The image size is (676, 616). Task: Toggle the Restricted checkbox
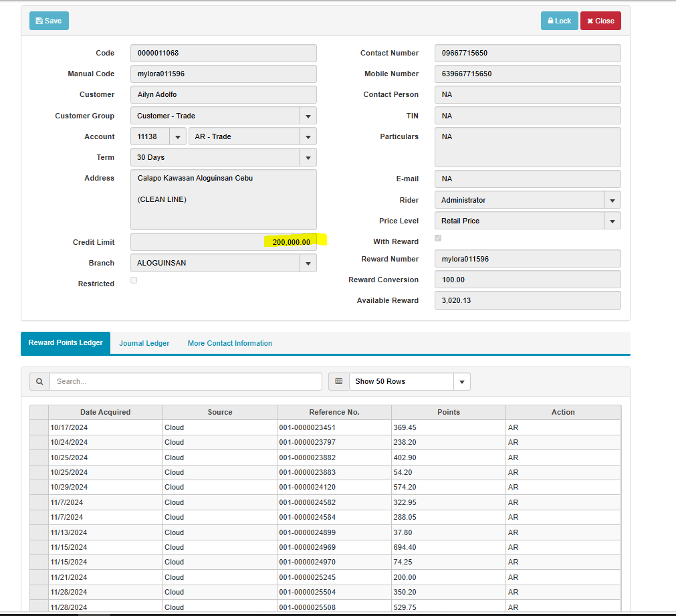[134, 280]
